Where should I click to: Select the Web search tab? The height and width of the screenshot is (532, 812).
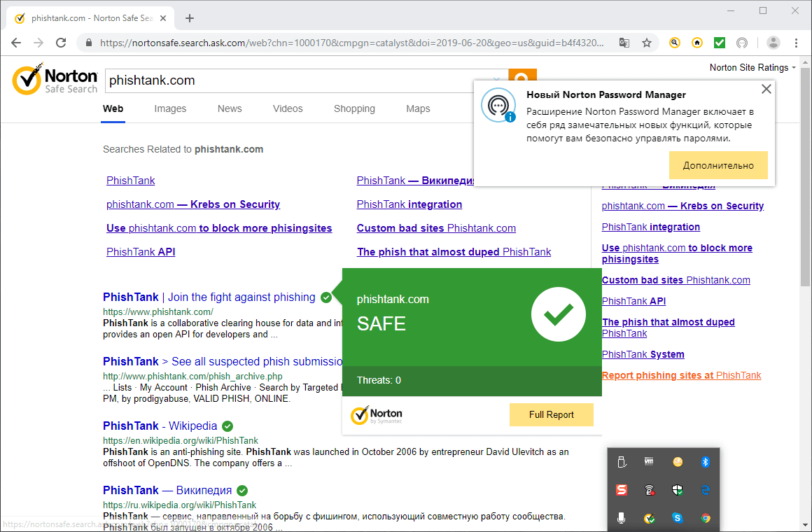(x=113, y=108)
